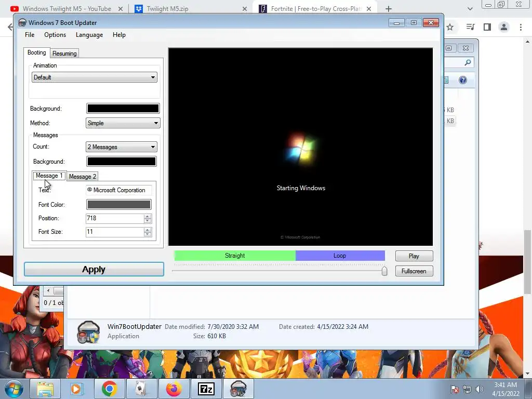Close the Windows Twilight M5 YouTube tab
This screenshot has height=399, width=532.
click(120, 9)
